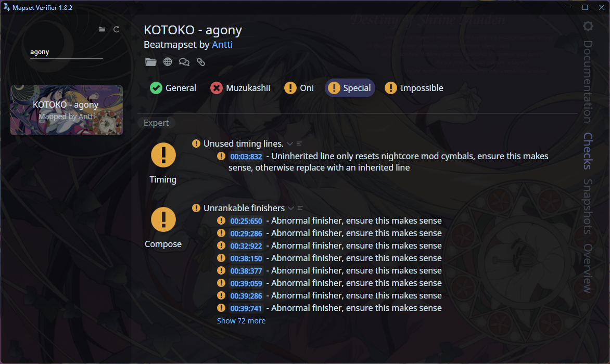Image resolution: width=610 pixels, height=364 pixels.
Task: Open the beatmapset folder icon under the title
Action: pyautogui.click(x=151, y=62)
